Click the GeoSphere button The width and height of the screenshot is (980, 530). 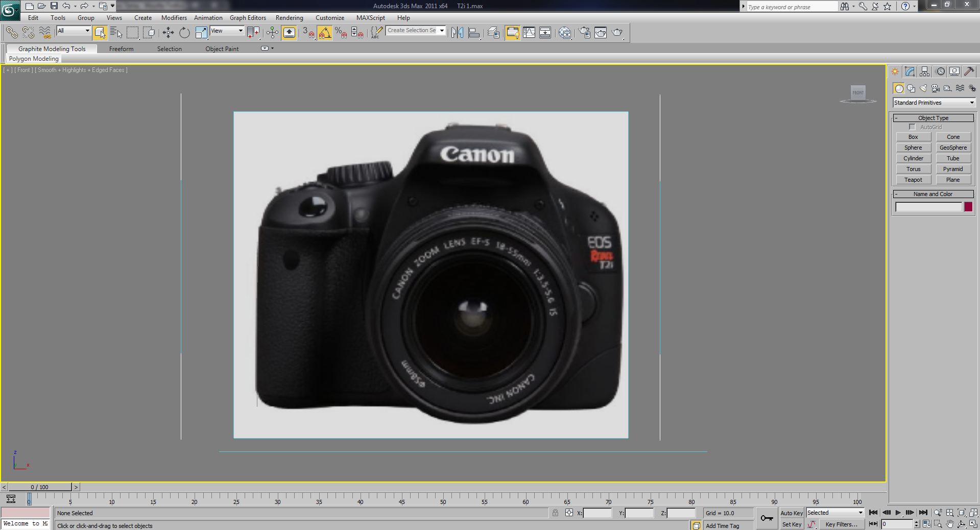pos(953,148)
